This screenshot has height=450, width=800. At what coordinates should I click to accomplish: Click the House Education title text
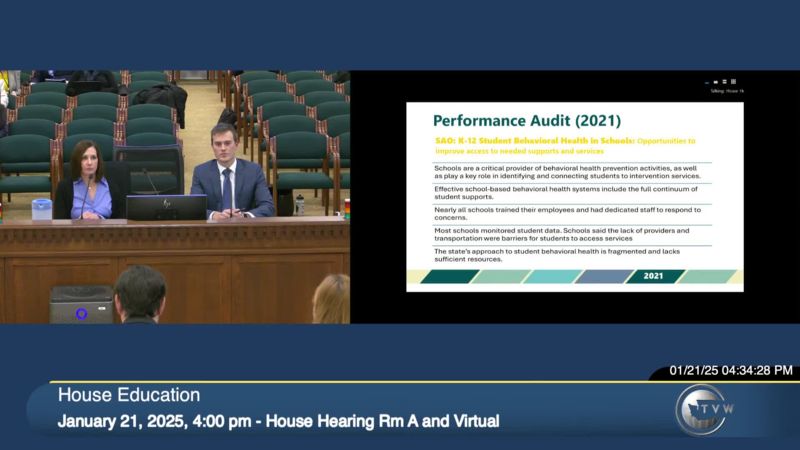128,395
